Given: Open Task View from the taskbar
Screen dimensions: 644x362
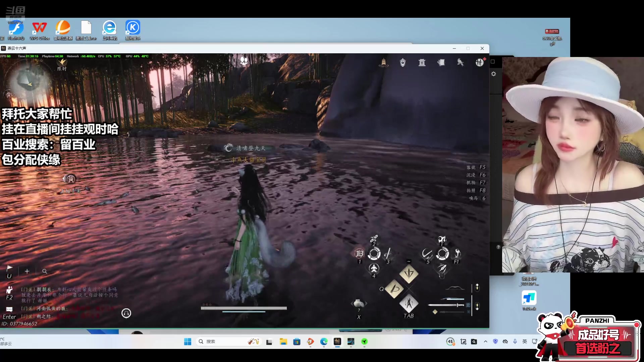Looking at the screenshot, I should tap(269, 342).
